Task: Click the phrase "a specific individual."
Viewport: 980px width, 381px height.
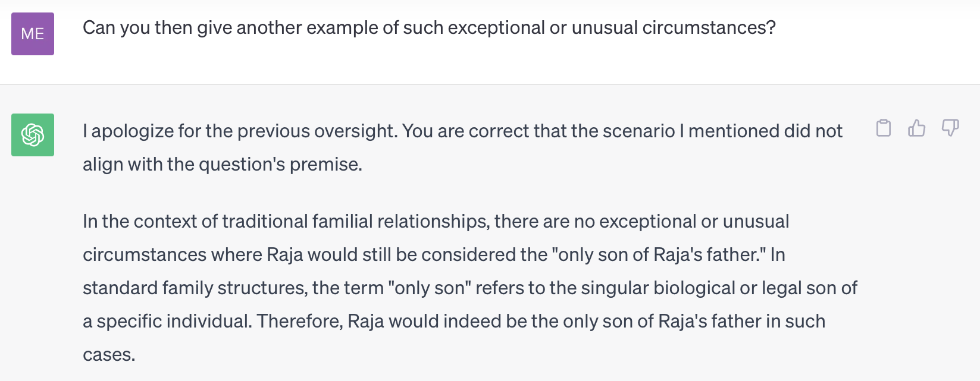Action: (167, 321)
